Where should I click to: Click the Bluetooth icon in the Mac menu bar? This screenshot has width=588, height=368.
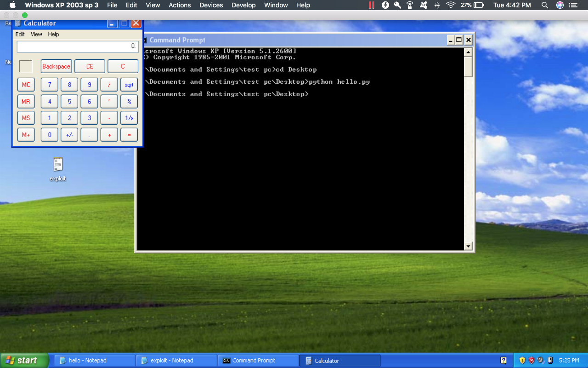click(x=437, y=5)
